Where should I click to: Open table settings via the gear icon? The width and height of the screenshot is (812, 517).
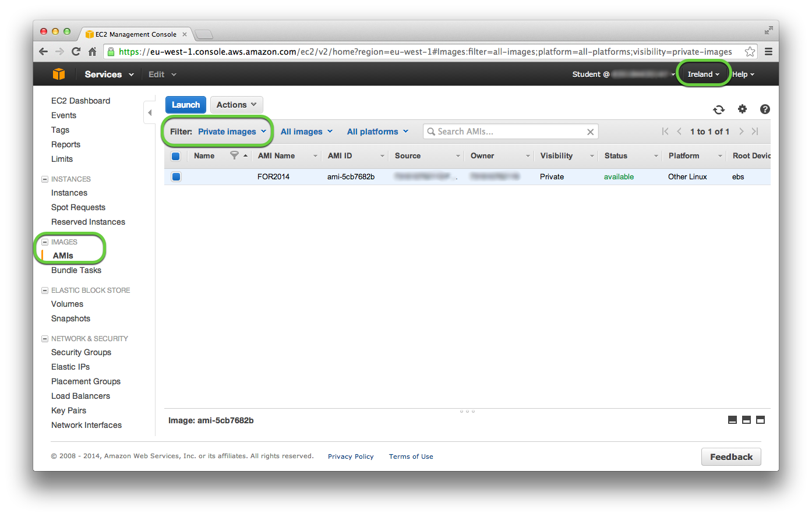742,109
